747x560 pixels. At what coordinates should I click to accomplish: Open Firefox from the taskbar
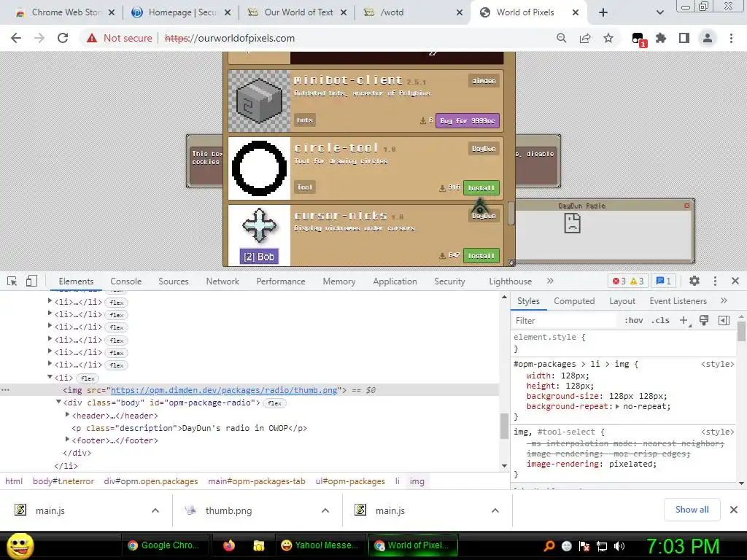pos(229,545)
